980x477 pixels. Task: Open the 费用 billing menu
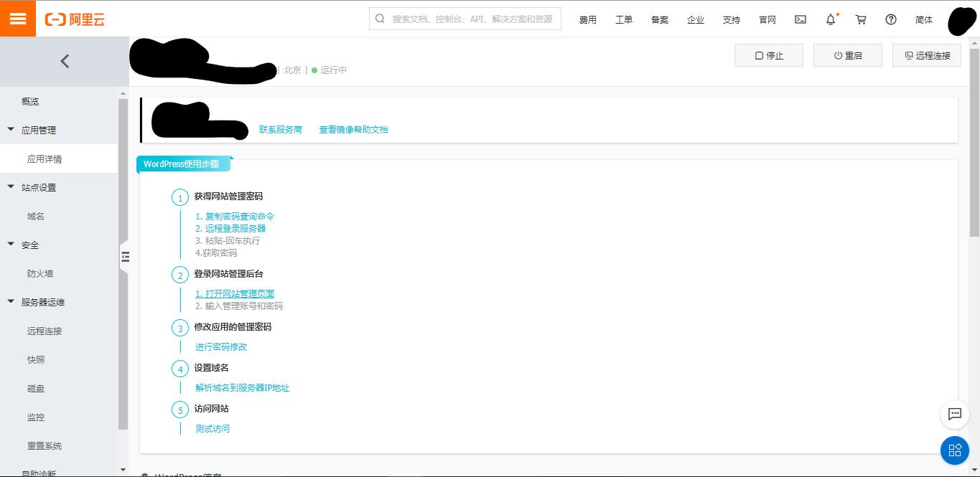(587, 19)
